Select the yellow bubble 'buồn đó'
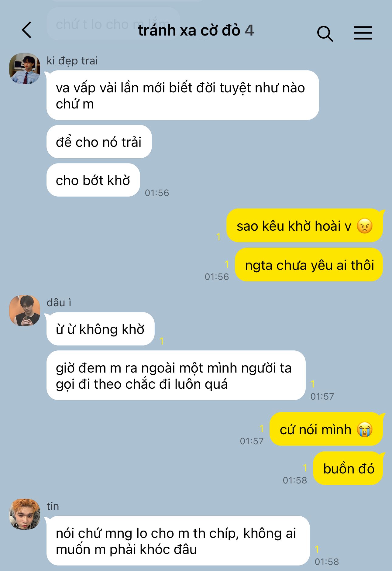Image resolution: width=392 pixels, height=571 pixels. click(348, 468)
